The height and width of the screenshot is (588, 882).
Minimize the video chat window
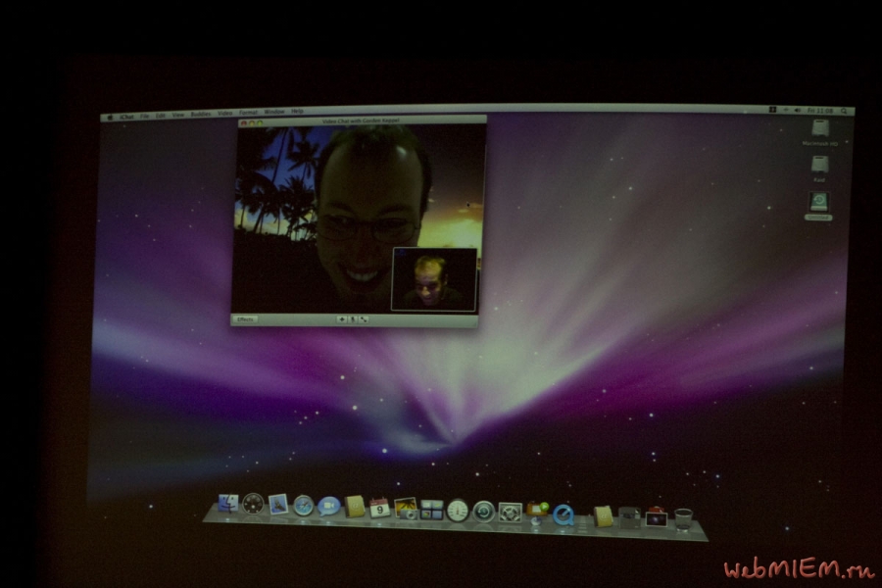[x=252, y=123]
